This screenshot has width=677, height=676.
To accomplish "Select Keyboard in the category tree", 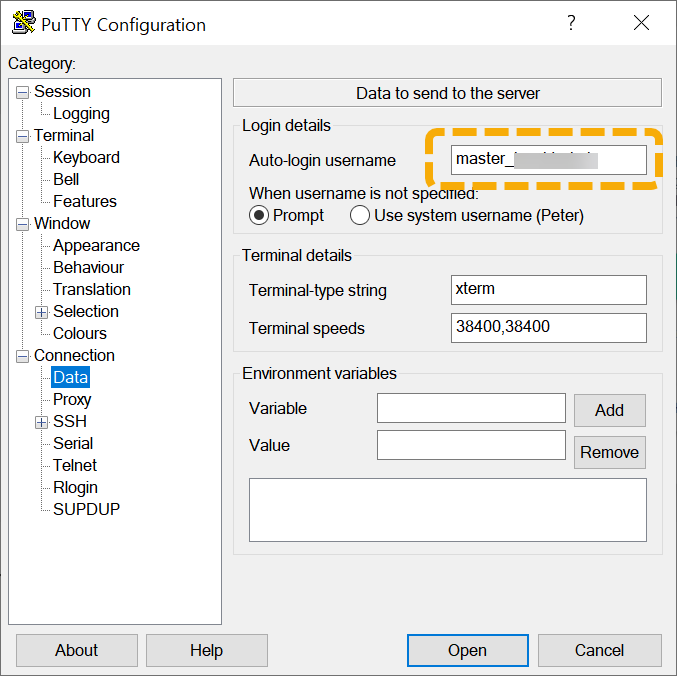I will tap(86, 158).
